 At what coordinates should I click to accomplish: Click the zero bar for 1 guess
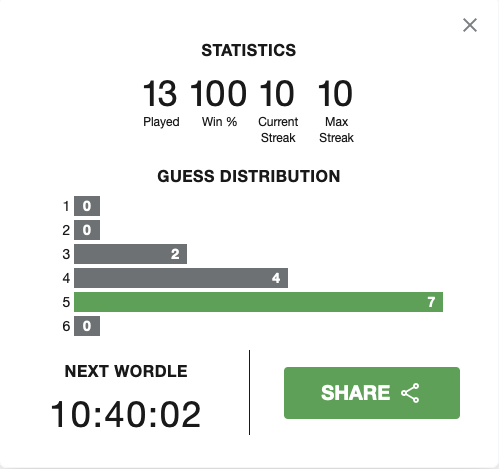pos(87,206)
